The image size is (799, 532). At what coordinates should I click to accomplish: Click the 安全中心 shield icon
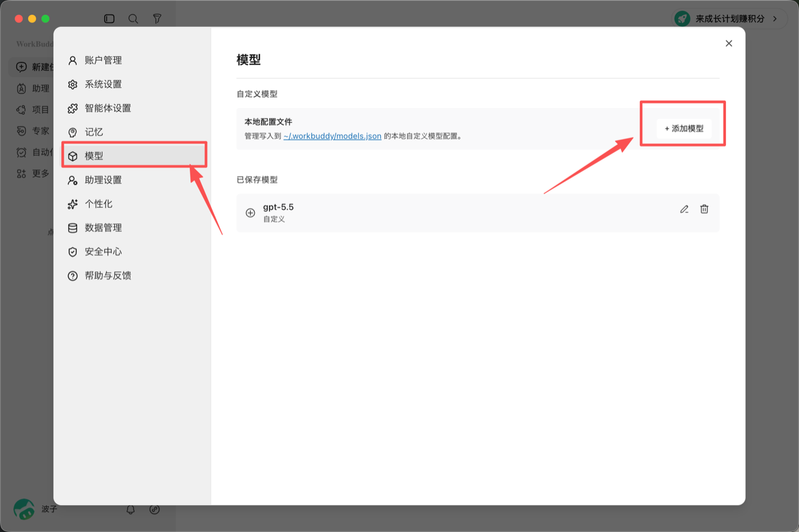pos(73,252)
